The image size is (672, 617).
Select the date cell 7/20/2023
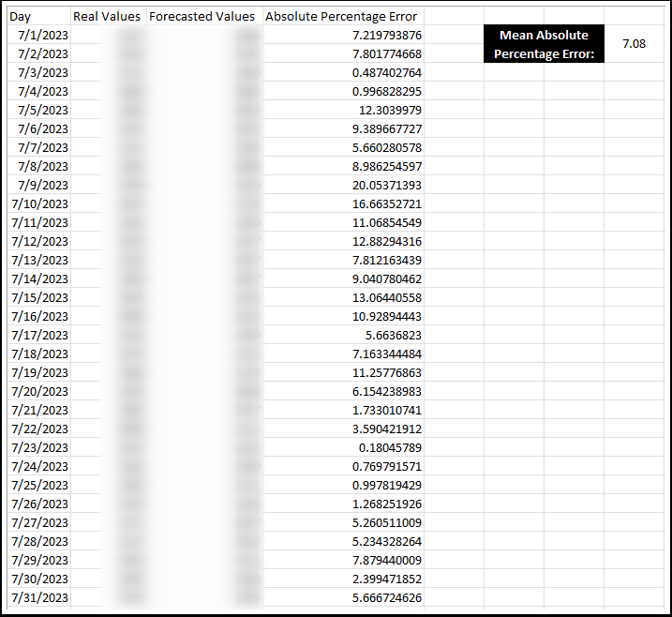pos(39,391)
